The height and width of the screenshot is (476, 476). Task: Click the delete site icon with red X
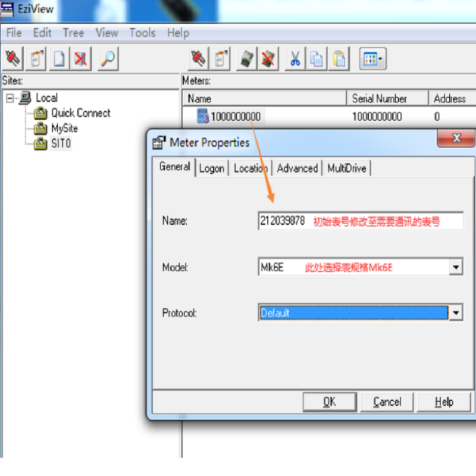[x=81, y=58]
